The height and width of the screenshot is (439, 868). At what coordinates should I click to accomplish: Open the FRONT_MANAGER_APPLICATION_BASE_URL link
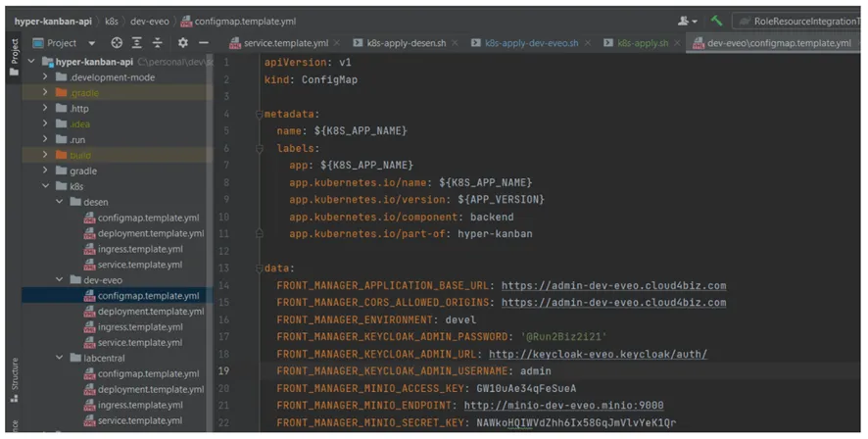coord(614,286)
